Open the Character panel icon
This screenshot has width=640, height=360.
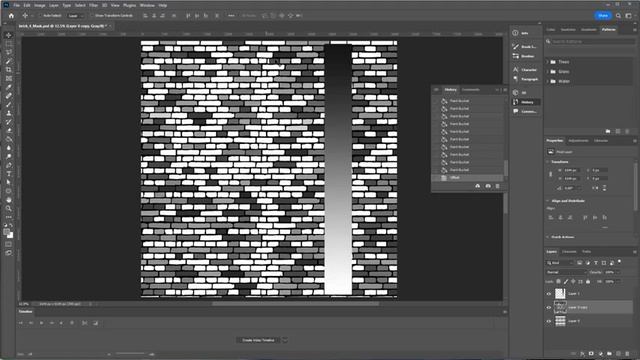(515, 70)
